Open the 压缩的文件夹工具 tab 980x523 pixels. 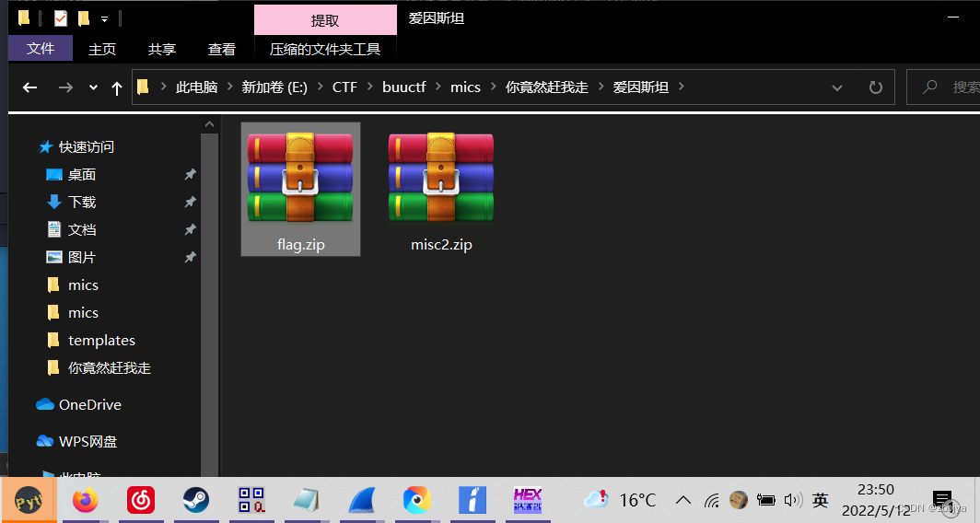325,49
